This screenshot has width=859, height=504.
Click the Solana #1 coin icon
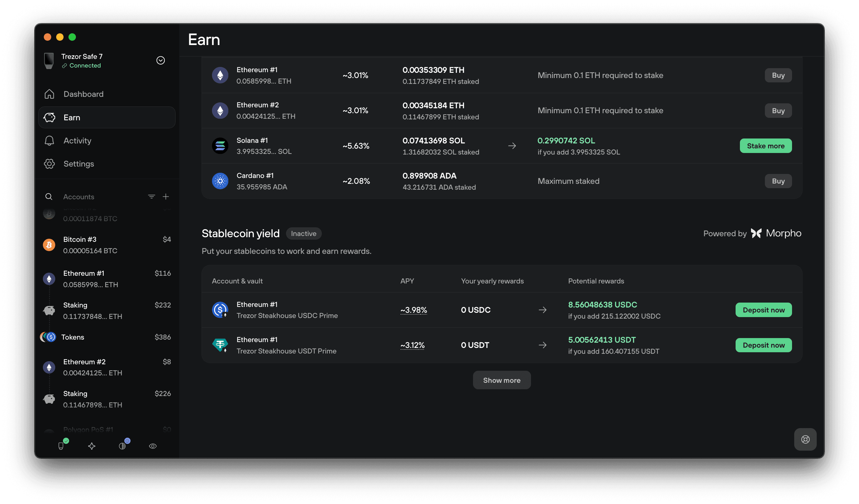[x=220, y=146]
